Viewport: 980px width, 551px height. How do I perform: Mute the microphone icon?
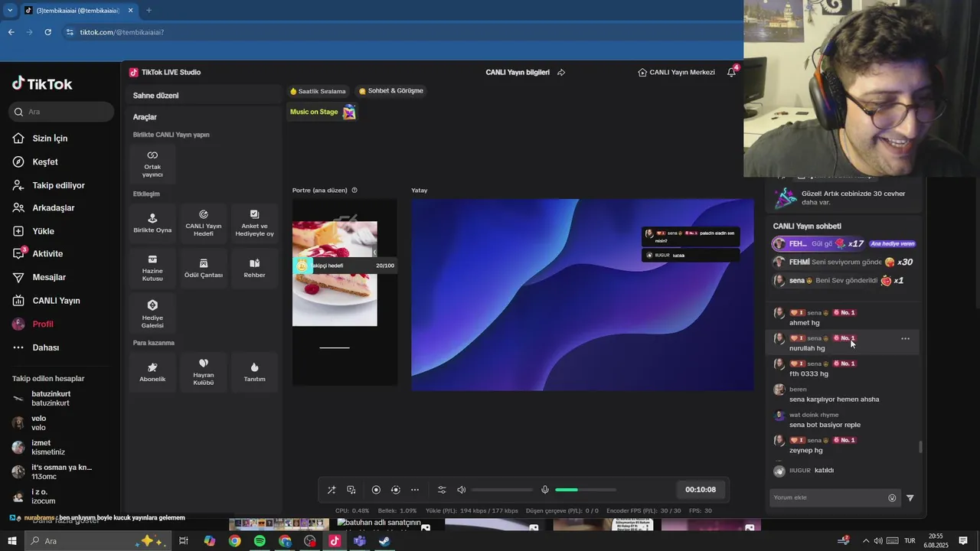point(545,490)
